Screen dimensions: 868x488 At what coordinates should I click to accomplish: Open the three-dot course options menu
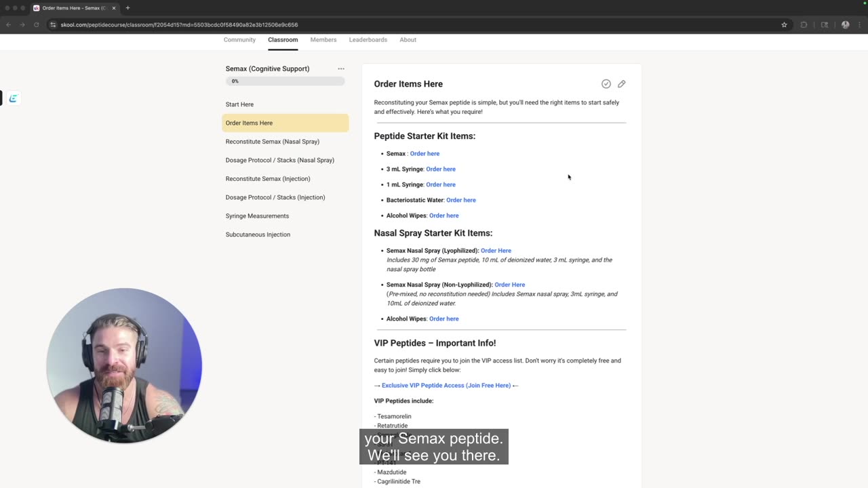(x=341, y=68)
